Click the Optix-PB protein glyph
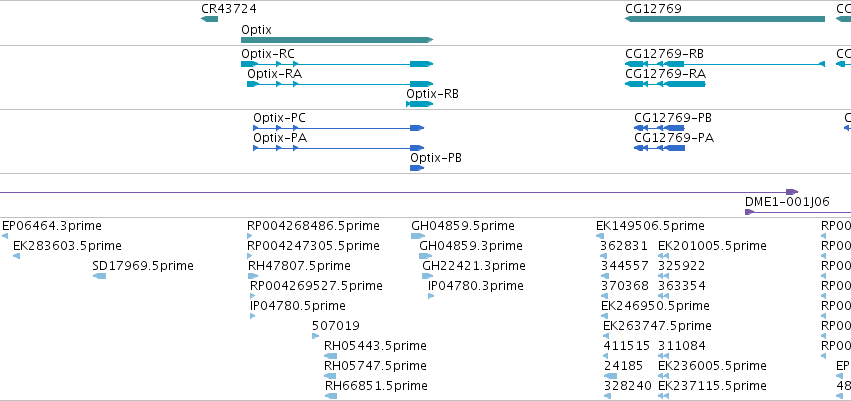The width and height of the screenshot is (851, 401). [x=417, y=168]
